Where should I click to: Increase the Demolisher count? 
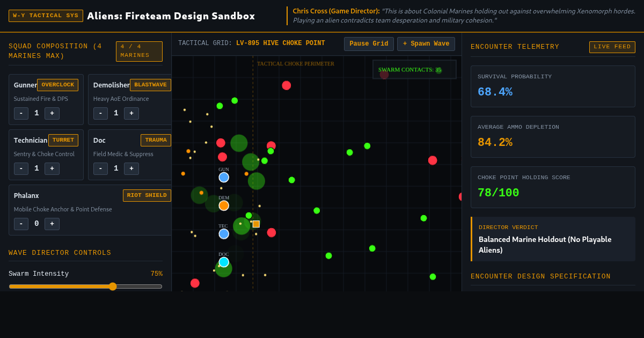(x=131, y=113)
